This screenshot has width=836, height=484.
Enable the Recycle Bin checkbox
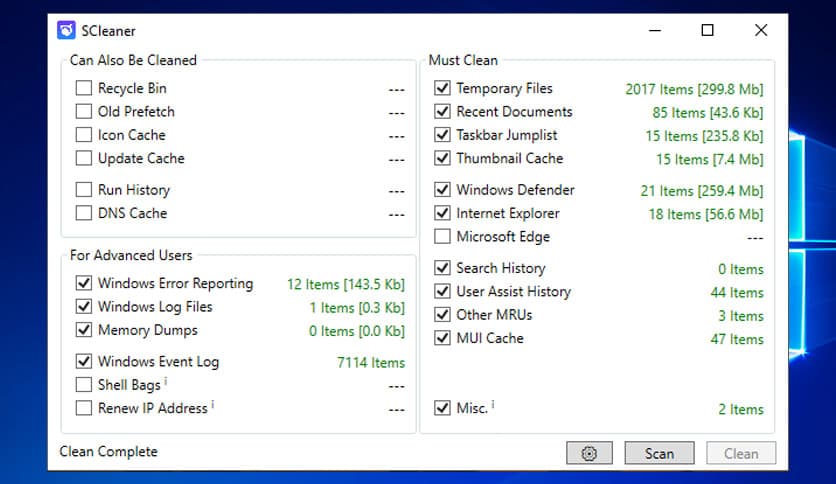pyautogui.click(x=84, y=88)
